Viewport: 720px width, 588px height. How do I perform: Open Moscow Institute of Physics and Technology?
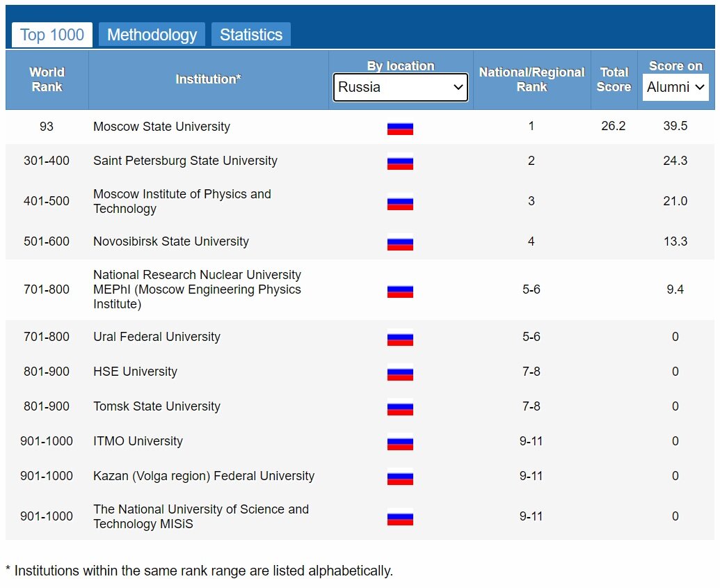point(182,201)
